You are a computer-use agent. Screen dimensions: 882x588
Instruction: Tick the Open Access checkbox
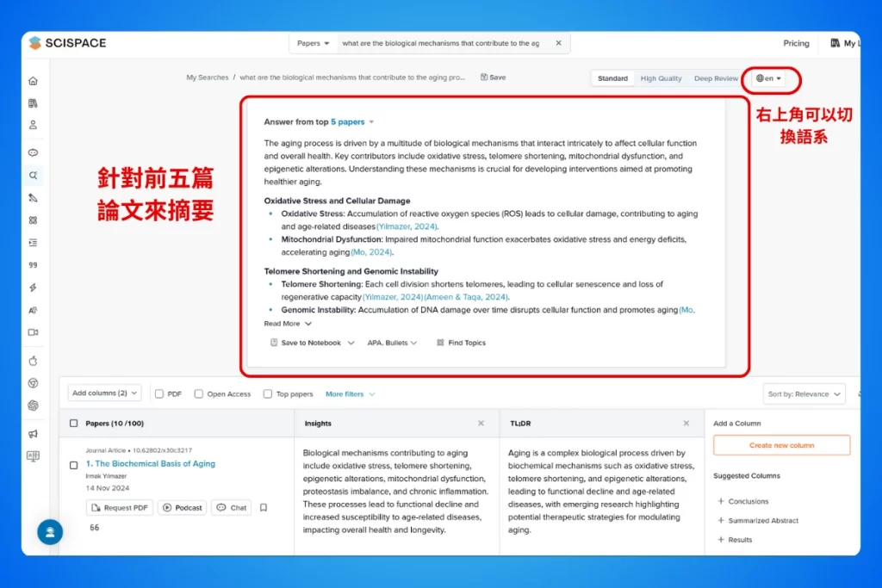[199, 394]
